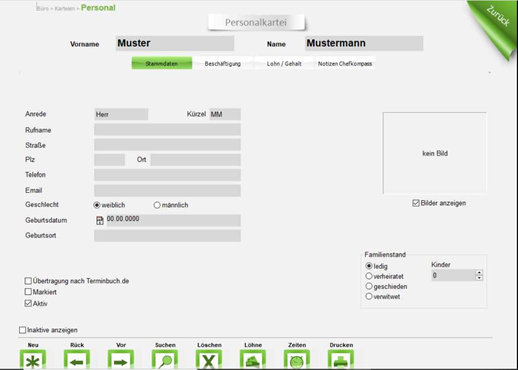Open Suchen magnifier icon
The height and width of the screenshot is (370, 518).
(x=165, y=360)
